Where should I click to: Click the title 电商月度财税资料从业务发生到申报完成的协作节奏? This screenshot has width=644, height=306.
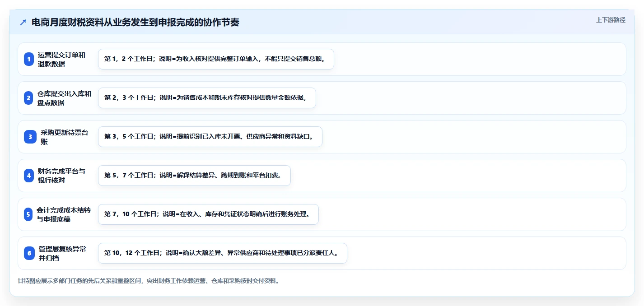coord(135,23)
